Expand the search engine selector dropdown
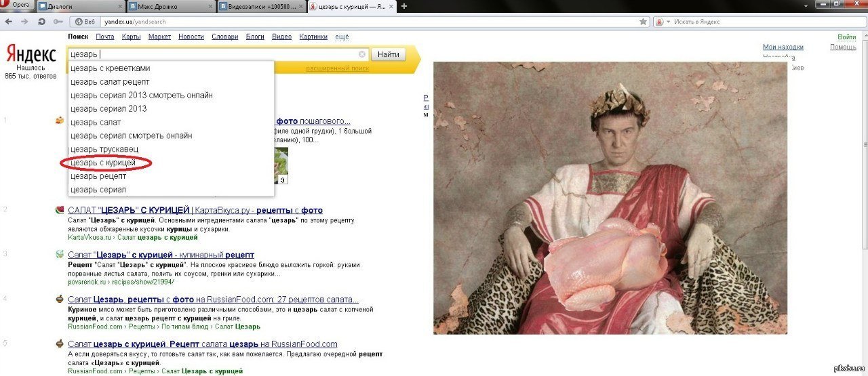Image resolution: width=868 pixels, height=376 pixels. pyautogui.click(x=668, y=22)
